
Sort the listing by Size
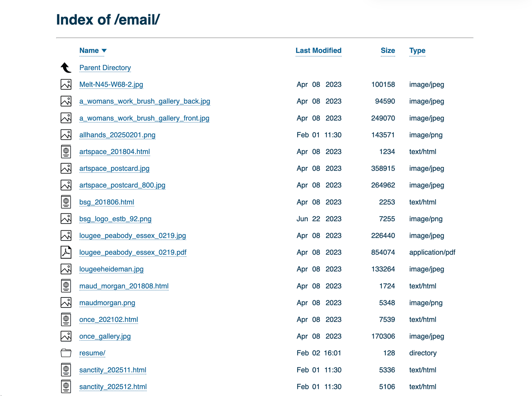pyautogui.click(x=388, y=51)
